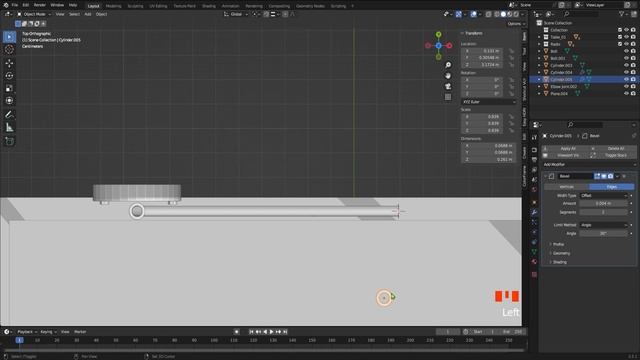
Task: Toggle eye icon for Plane.004 row
Action: (x=626, y=93)
